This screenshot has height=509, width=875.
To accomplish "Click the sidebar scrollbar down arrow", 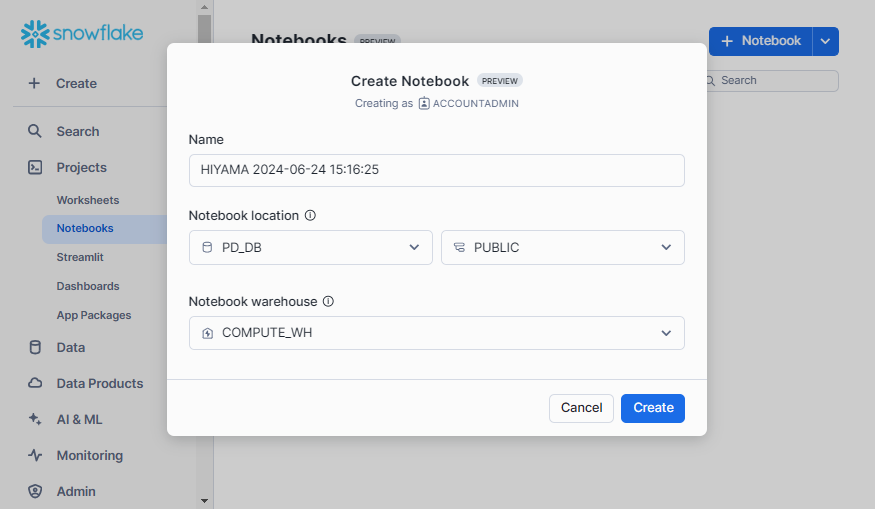I will (x=204, y=501).
